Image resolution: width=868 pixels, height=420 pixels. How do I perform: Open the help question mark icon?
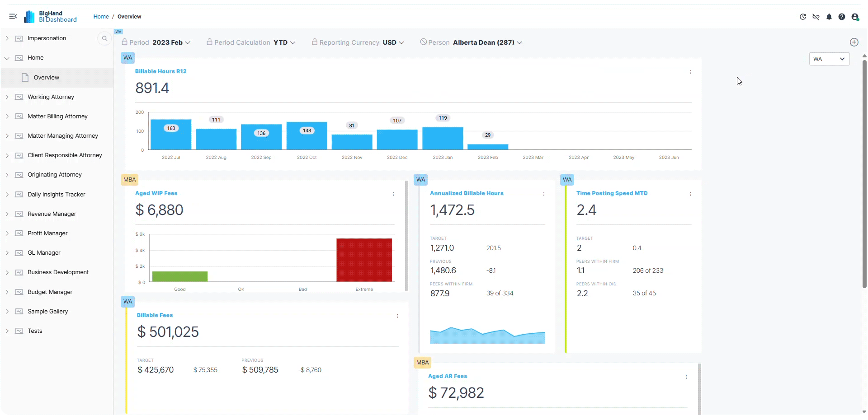[x=842, y=17]
